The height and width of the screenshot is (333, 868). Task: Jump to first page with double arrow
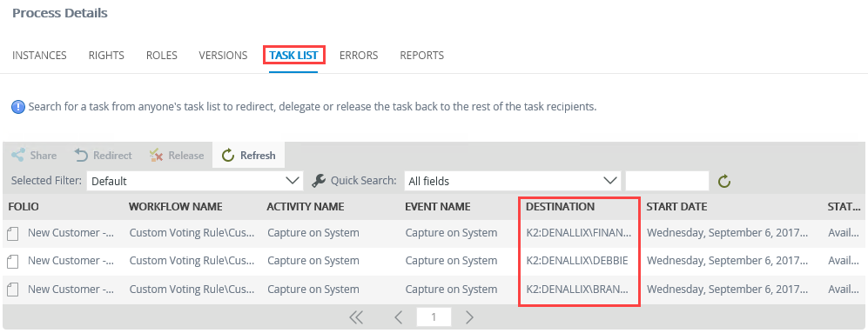coord(356,317)
